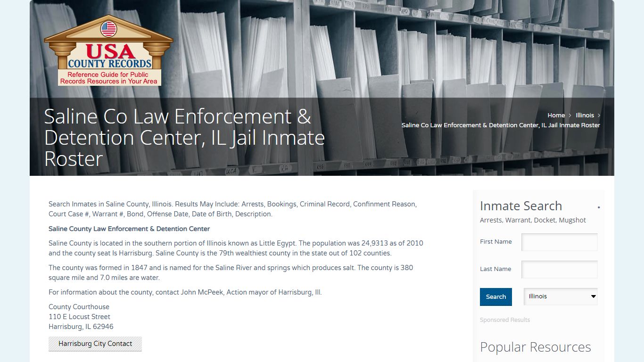Open the Harrisburg City Contact button

[95, 344]
